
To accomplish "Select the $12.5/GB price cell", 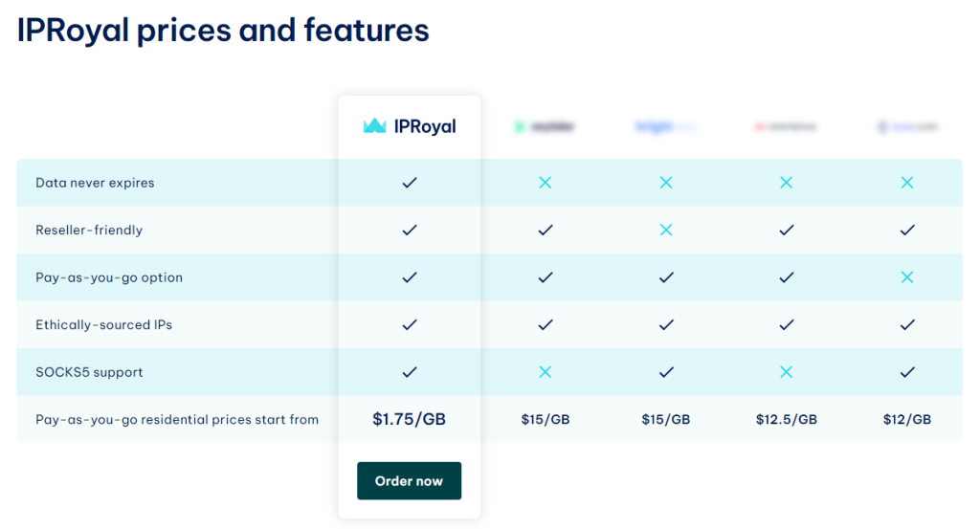I will (786, 419).
